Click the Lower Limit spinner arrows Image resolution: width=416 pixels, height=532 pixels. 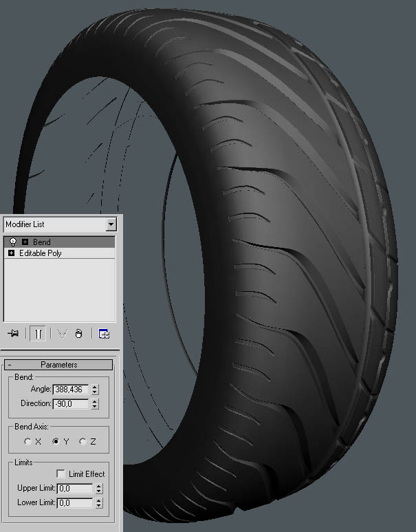pyautogui.click(x=98, y=503)
